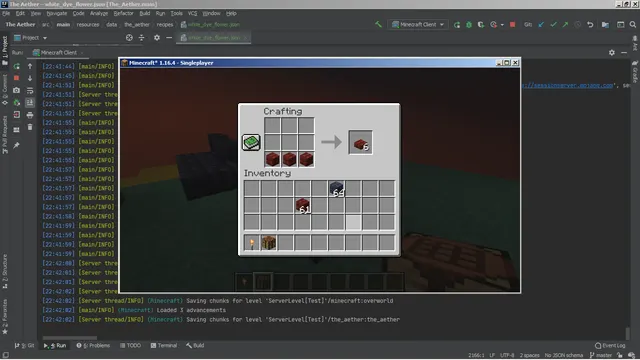Click the red Stop button in top toolbar

[x=513, y=24]
